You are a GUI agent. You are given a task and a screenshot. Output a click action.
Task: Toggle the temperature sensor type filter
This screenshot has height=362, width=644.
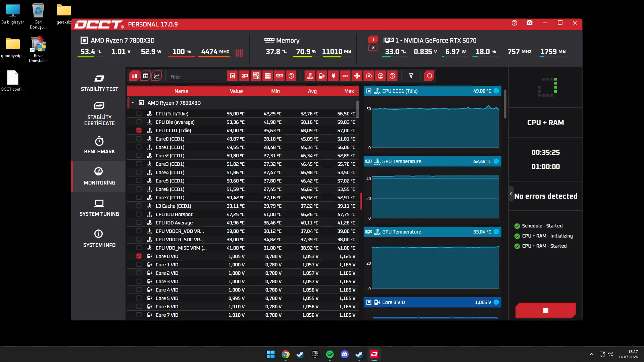(x=310, y=76)
